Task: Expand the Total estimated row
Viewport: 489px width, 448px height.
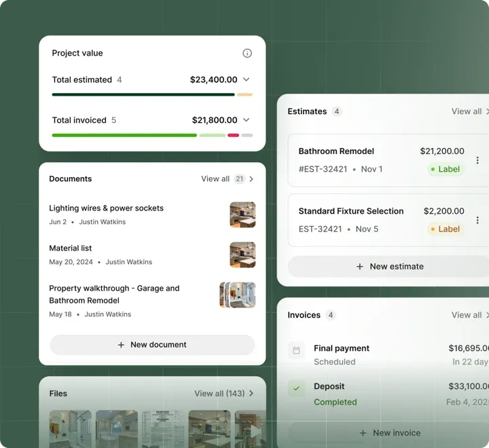Action: [x=247, y=79]
